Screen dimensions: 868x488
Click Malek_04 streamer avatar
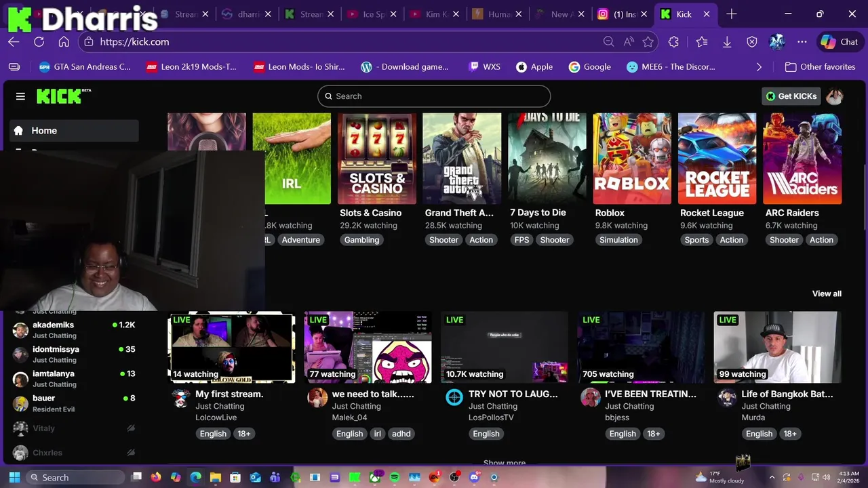(x=317, y=398)
